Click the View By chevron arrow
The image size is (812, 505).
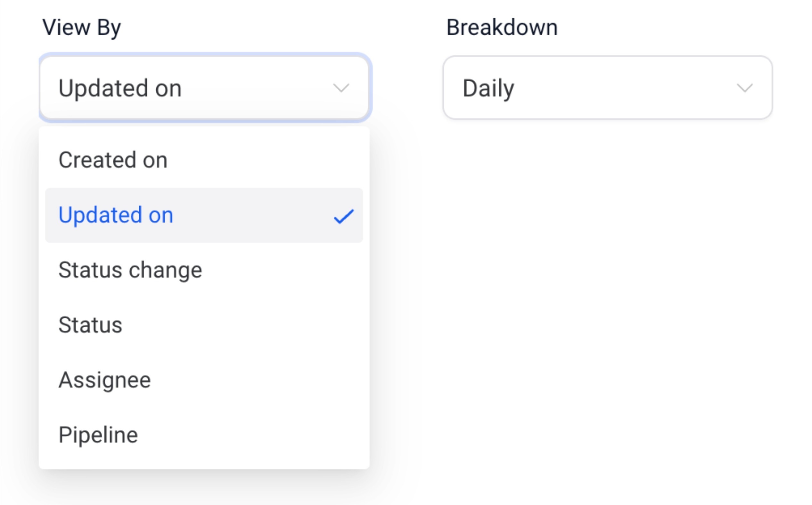(341, 88)
